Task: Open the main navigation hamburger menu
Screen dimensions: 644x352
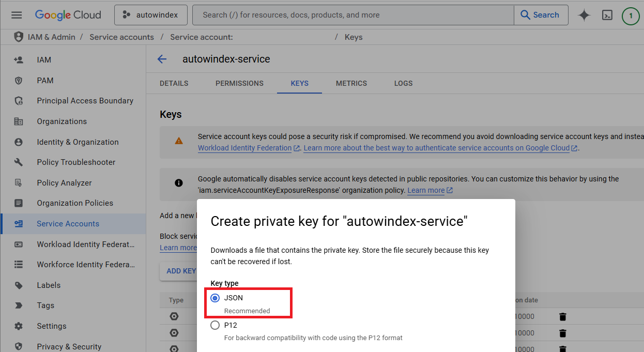Action: pyautogui.click(x=17, y=15)
